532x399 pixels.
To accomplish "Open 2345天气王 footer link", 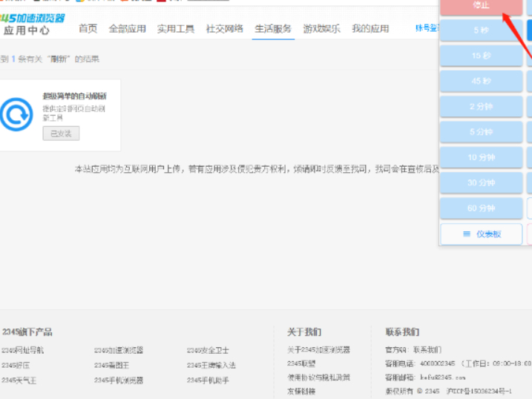I will click(19, 380).
